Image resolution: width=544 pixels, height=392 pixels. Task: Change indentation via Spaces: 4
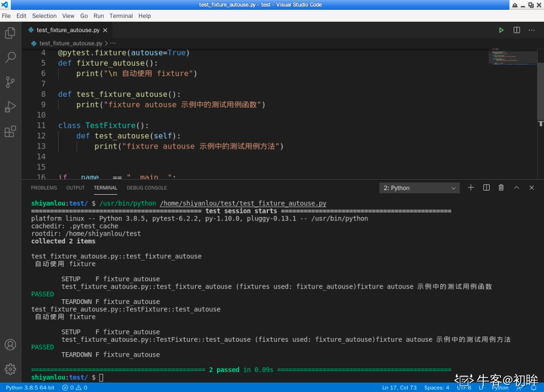436,387
